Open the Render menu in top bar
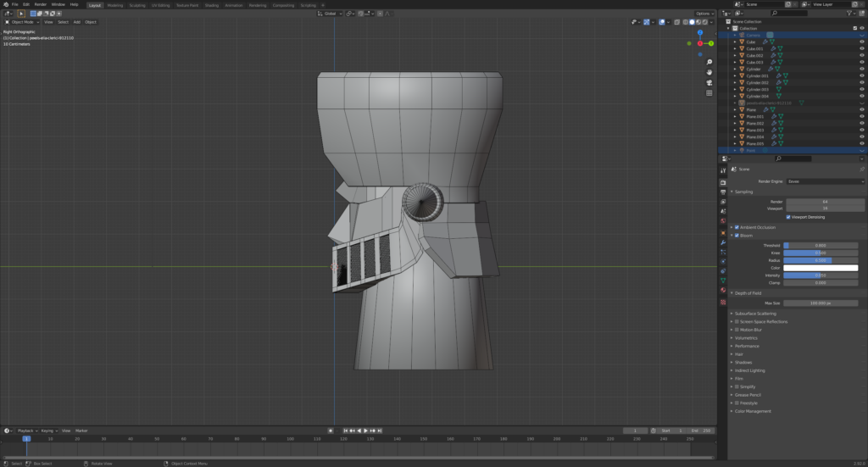 coord(41,4)
